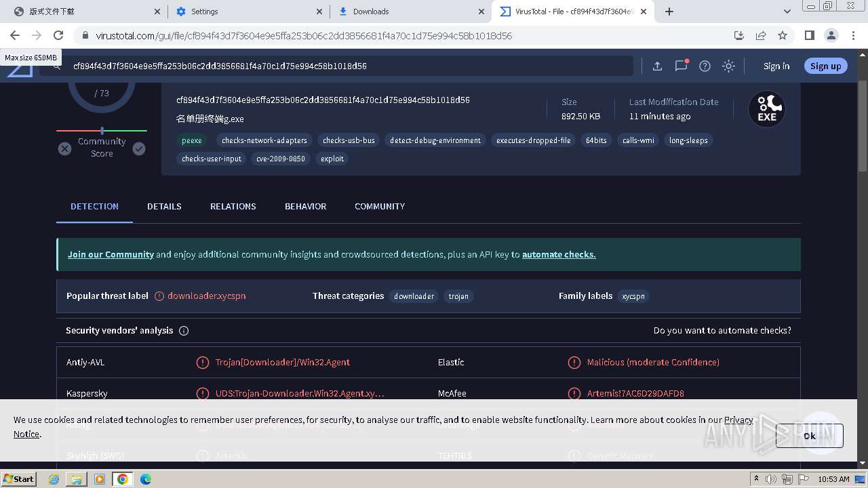Screen dimensions: 868x488
Task: Click the cve-2009-0850 tag
Action: click(x=281, y=159)
